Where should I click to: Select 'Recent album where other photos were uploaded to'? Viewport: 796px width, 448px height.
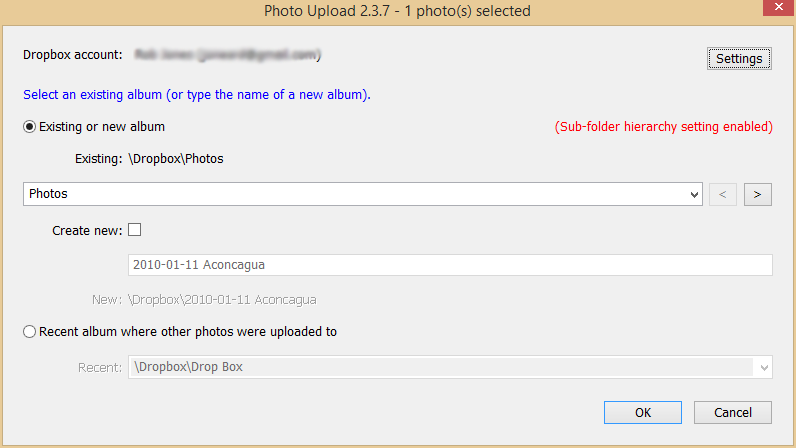pyautogui.click(x=29, y=332)
